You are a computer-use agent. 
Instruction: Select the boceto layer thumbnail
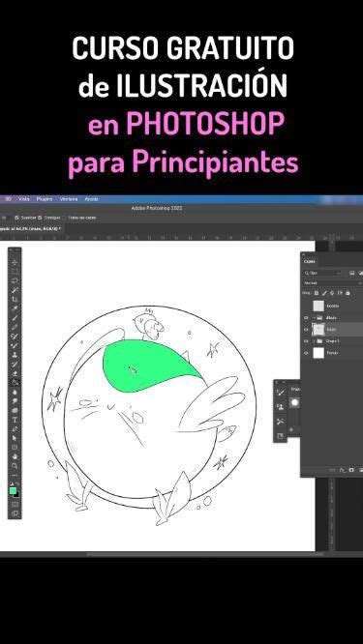(319, 306)
